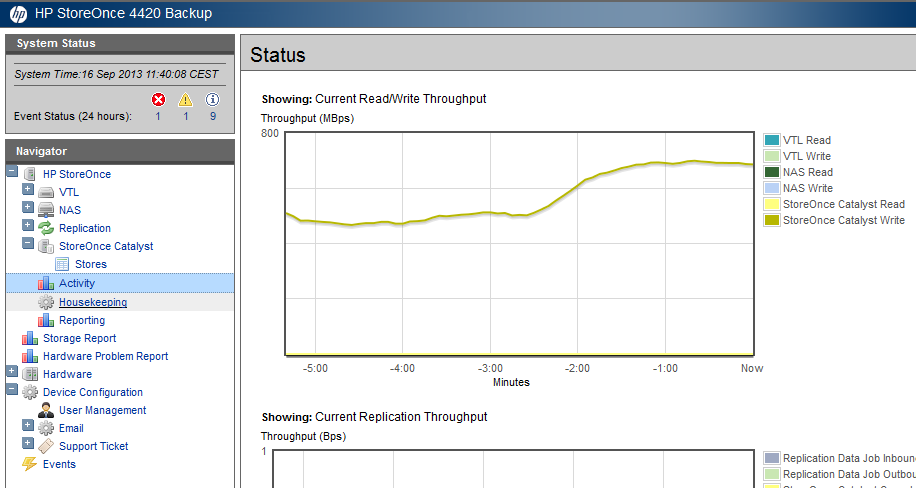Open the Support Ticket link

[x=93, y=447]
